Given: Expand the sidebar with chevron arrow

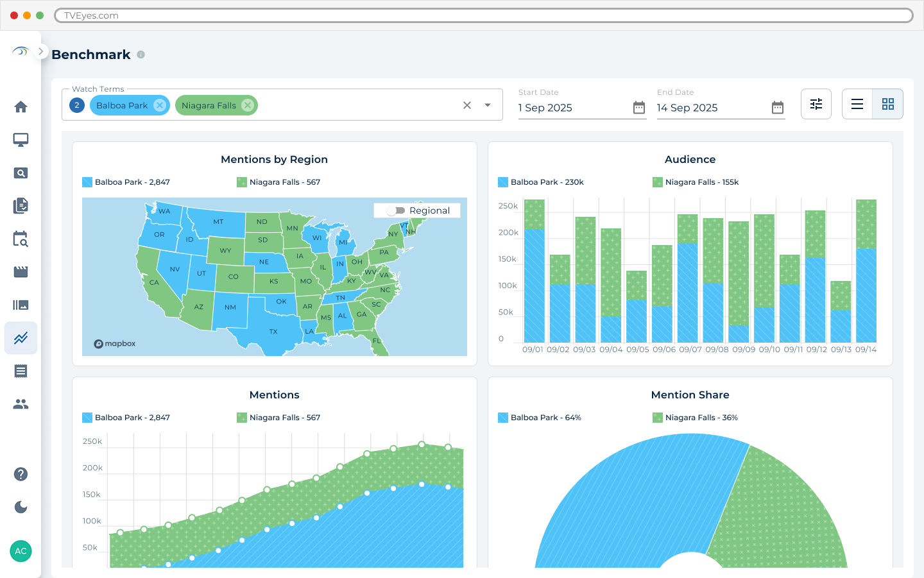Looking at the screenshot, I should 40,51.
